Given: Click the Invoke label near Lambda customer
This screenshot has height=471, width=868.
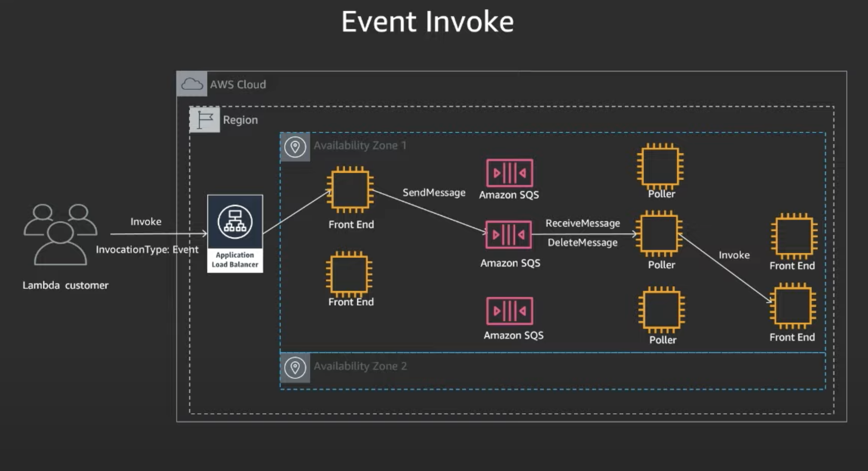Looking at the screenshot, I should click(146, 222).
